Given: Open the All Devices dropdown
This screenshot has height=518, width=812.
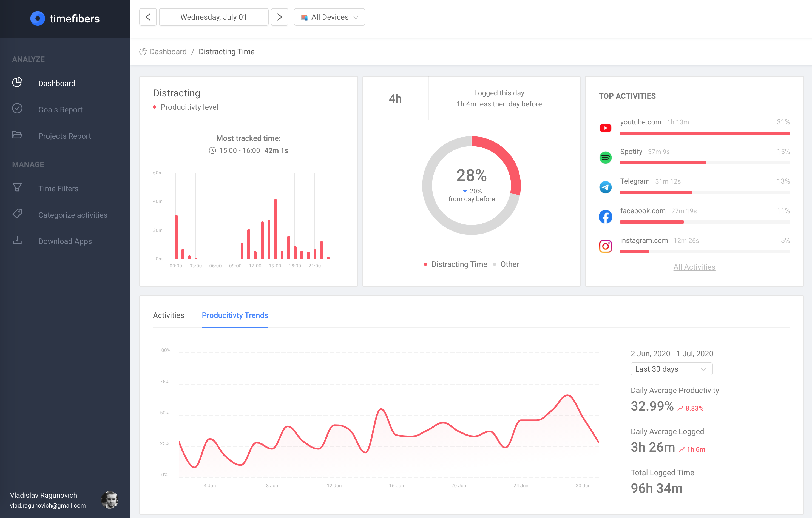Looking at the screenshot, I should pos(329,17).
